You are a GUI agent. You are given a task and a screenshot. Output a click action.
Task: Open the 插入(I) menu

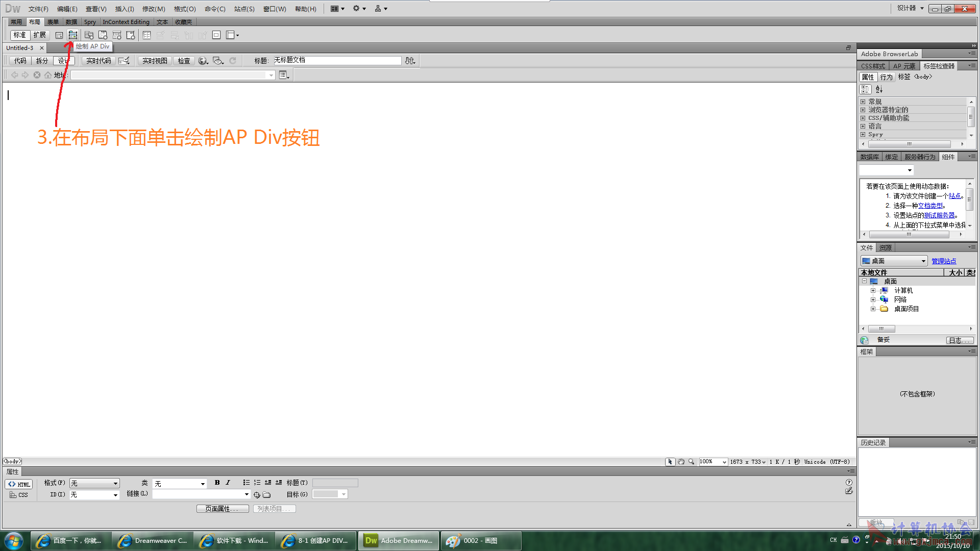tap(125, 9)
